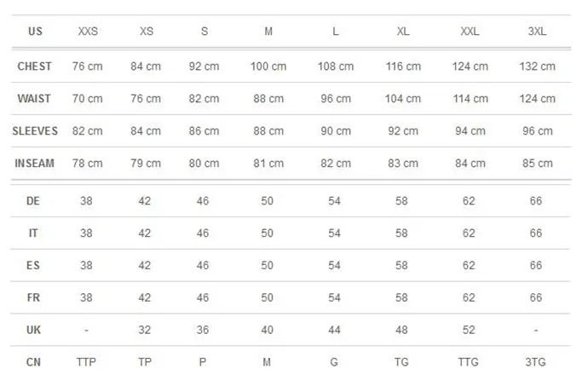Select the 104 cm waist cell

point(403,99)
